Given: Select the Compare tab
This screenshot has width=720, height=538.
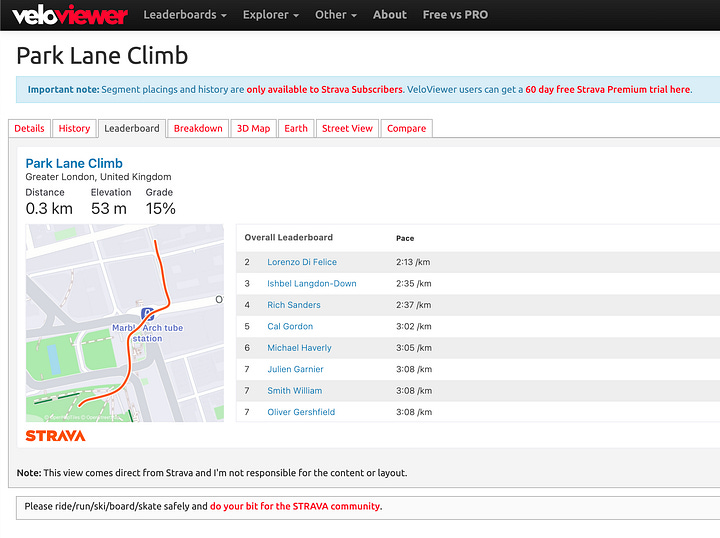Looking at the screenshot, I should [406, 129].
